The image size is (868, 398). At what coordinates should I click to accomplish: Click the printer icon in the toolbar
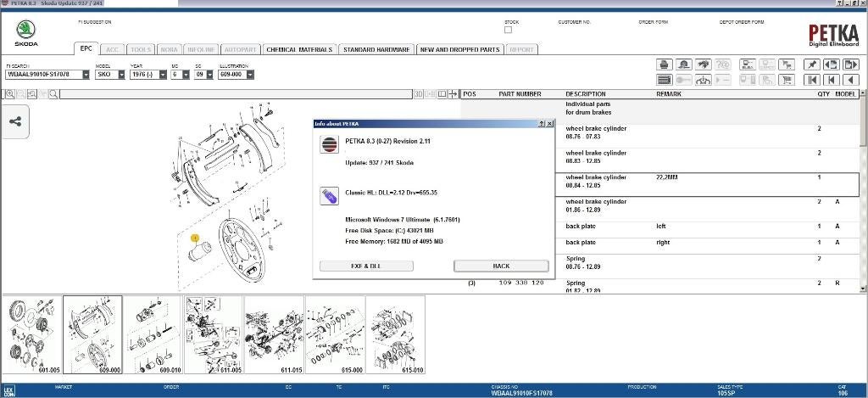pos(665,64)
